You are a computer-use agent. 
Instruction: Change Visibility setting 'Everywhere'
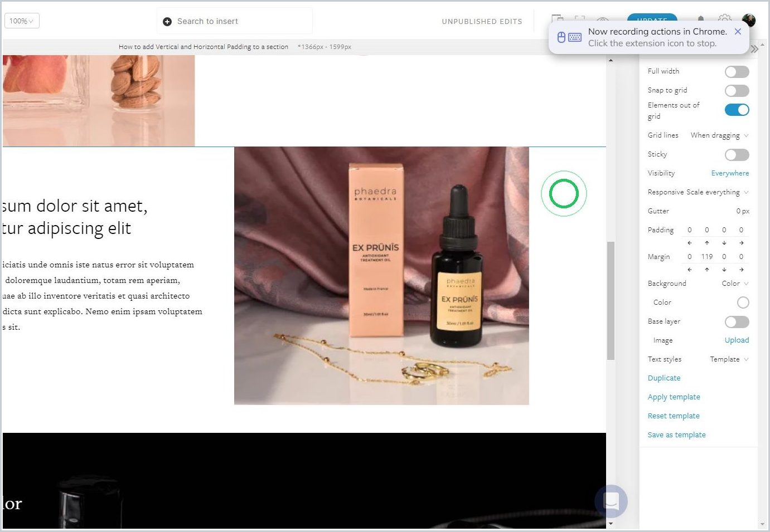(730, 173)
